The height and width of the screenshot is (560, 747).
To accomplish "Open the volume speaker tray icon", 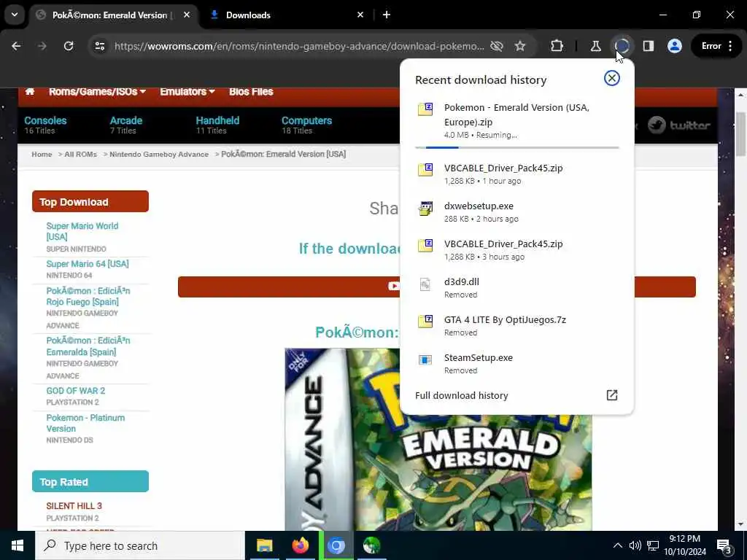I will click(635, 545).
